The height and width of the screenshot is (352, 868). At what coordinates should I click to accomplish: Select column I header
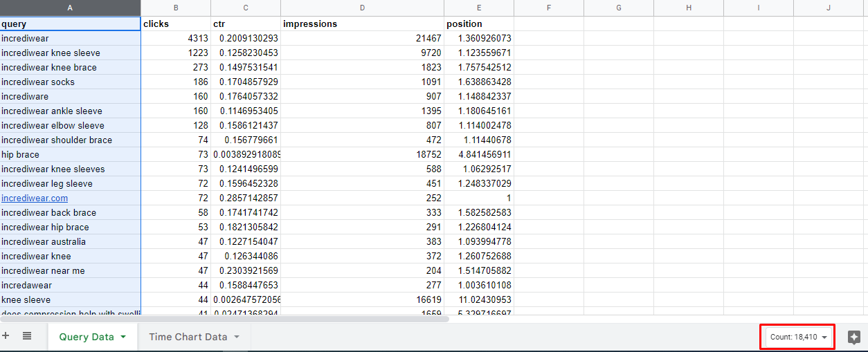pos(759,8)
